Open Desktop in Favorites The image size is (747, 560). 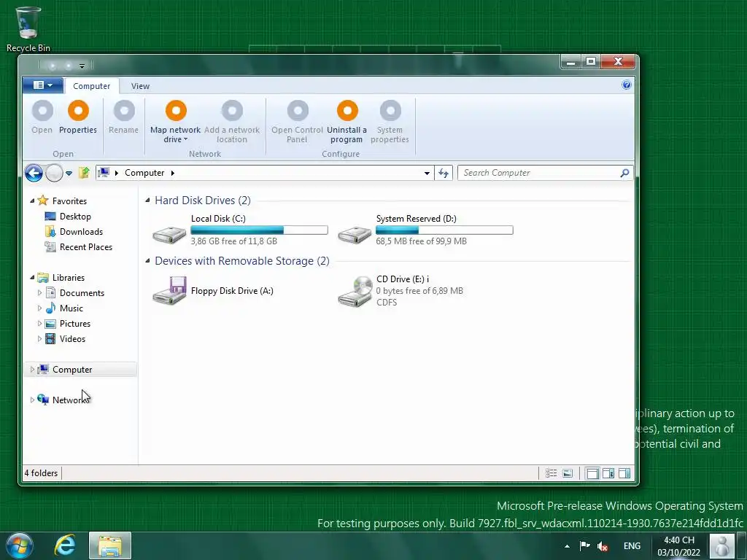click(x=68, y=216)
